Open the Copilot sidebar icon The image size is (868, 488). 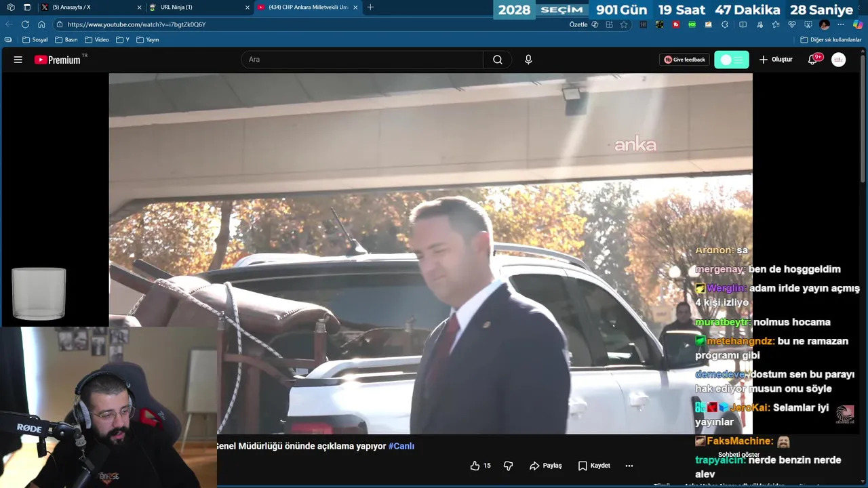[858, 24]
